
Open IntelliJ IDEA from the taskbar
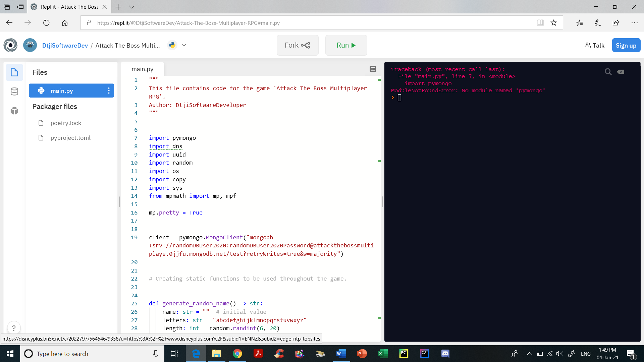[424, 354]
